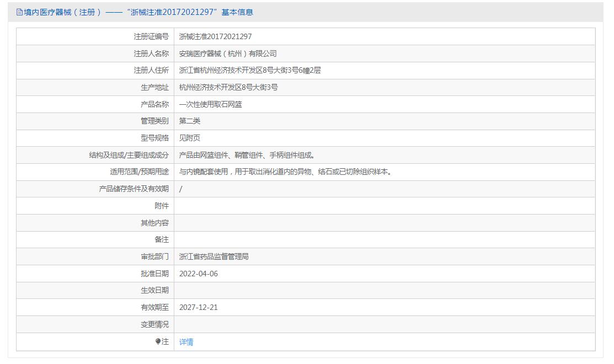Click the document icon before 境内医疗器械 title

click(x=19, y=12)
